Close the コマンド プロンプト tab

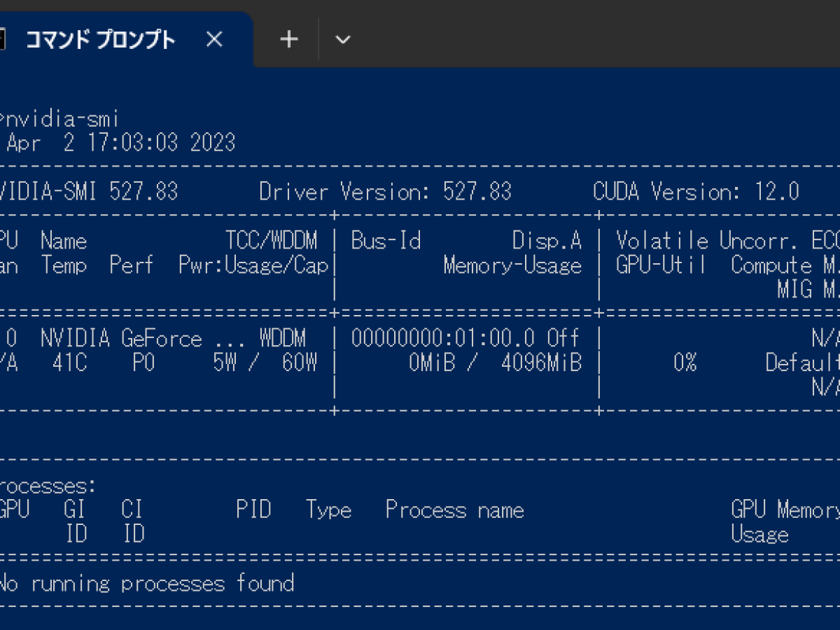pyautogui.click(x=214, y=40)
